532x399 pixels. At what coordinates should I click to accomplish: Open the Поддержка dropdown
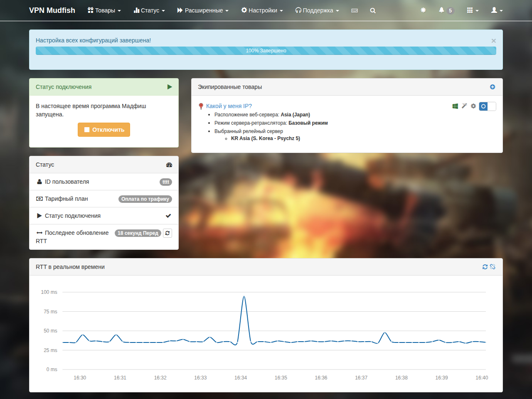[317, 10]
